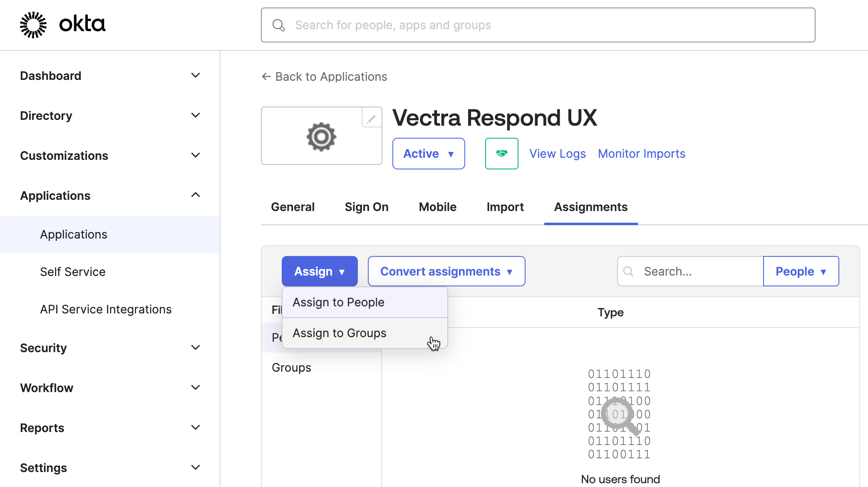Select Assign to People from the menu
868x487 pixels.
[x=338, y=302]
